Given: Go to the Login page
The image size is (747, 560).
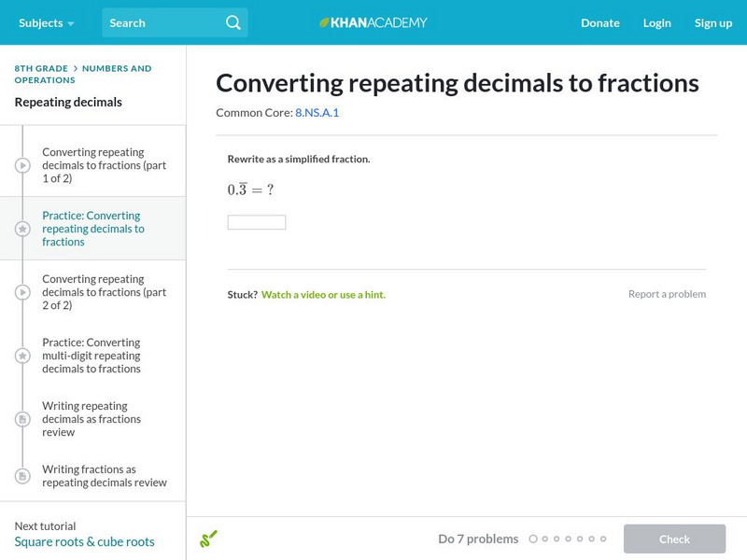Looking at the screenshot, I should pos(656,22).
